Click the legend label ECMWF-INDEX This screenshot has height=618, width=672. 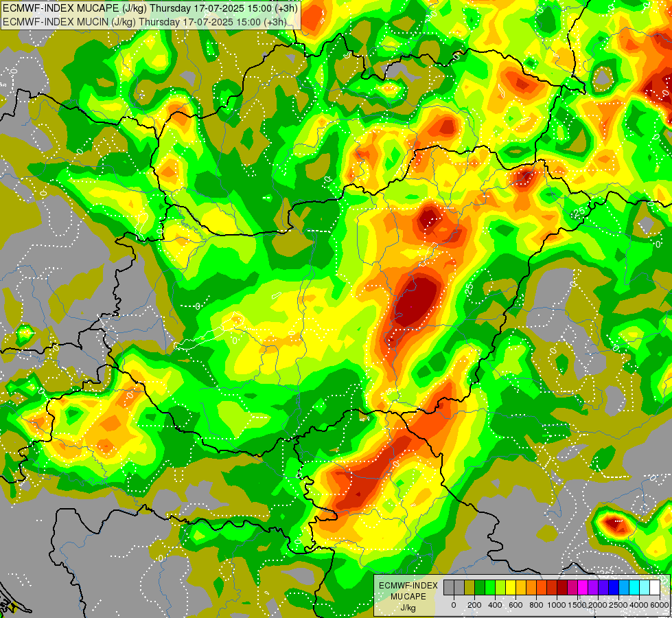pyautogui.click(x=408, y=586)
